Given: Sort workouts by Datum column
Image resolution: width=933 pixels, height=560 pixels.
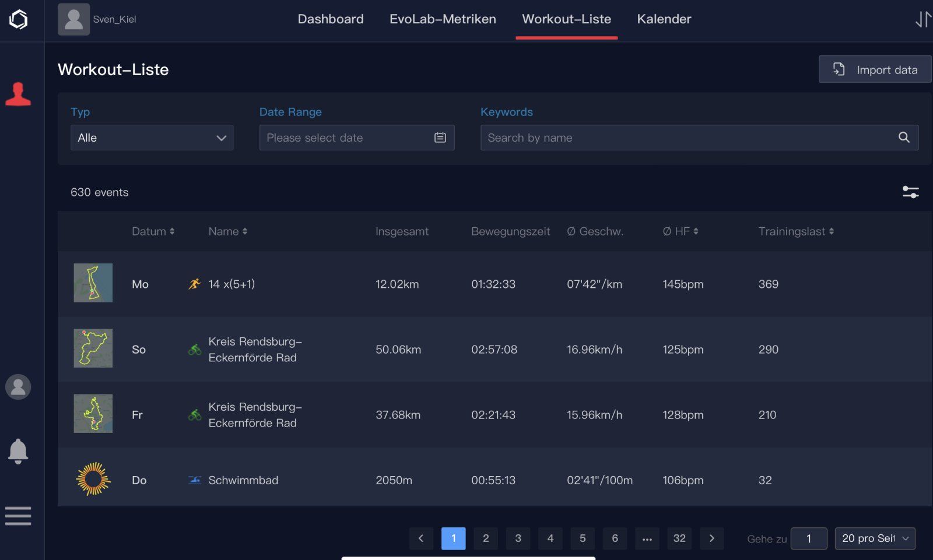Looking at the screenshot, I should coord(153,231).
